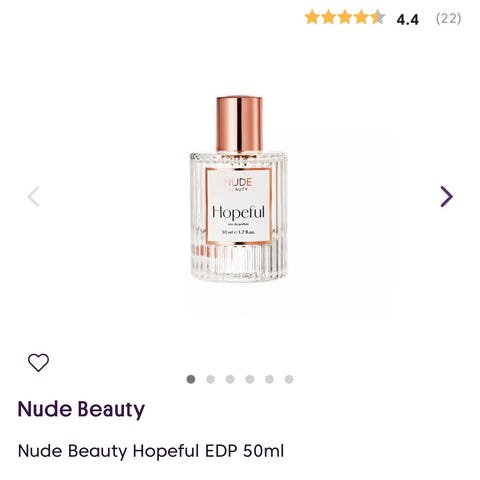480x480 pixels.
Task: Click the 4.4 rating score
Action: (407, 19)
